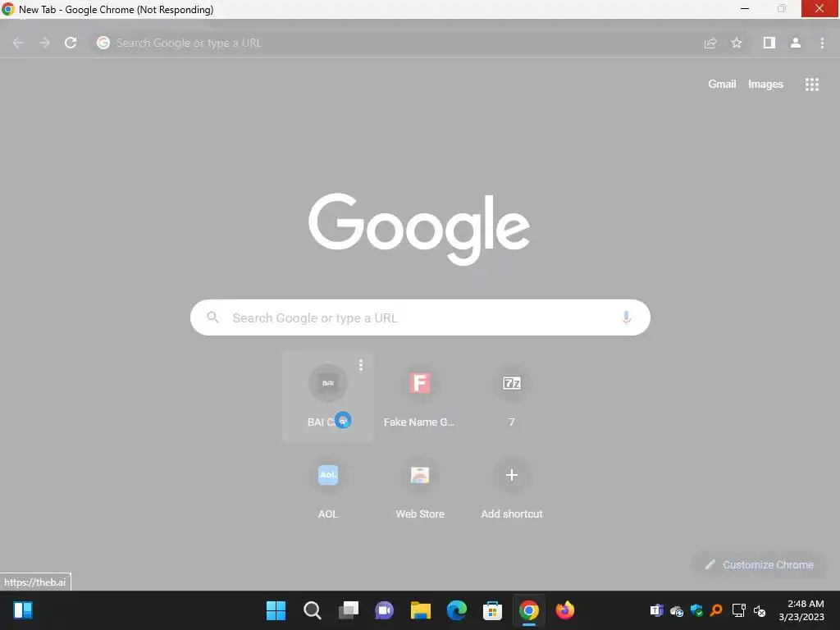Click Microsoft Teams tray icon

pyautogui.click(x=656, y=610)
